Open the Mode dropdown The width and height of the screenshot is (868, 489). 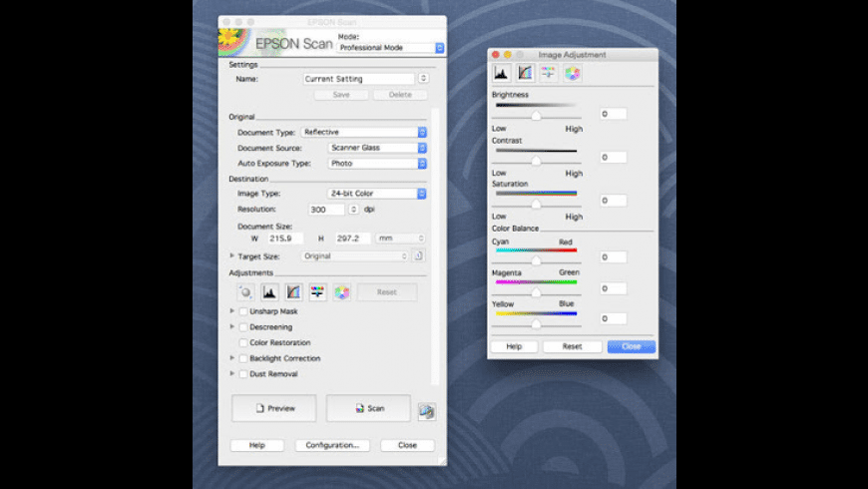pyautogui.click(x=390, y=48)
